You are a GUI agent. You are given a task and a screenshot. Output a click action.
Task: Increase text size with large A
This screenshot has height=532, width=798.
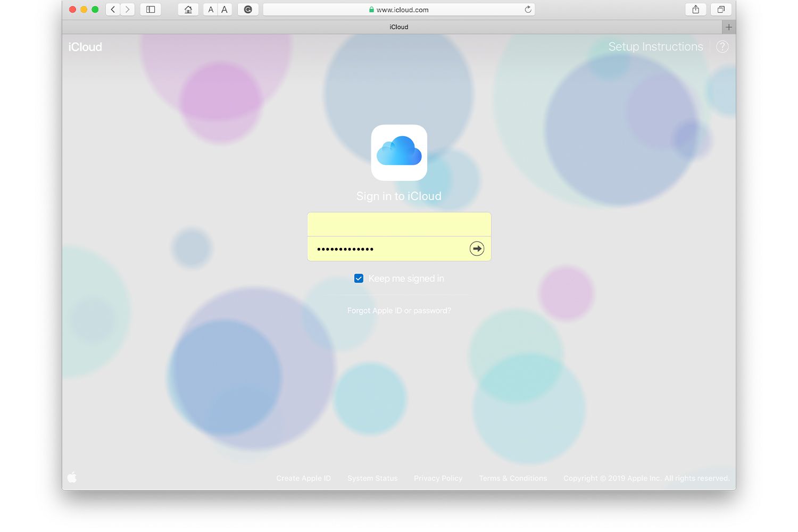coord(225,10)
